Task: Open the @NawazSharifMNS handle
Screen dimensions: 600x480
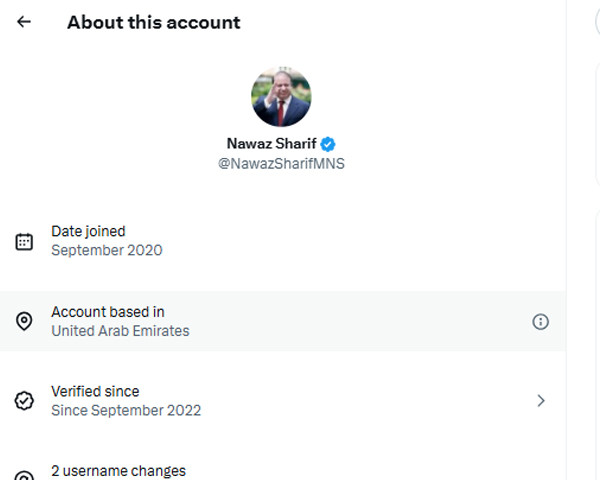Action: tap(281, 164)
